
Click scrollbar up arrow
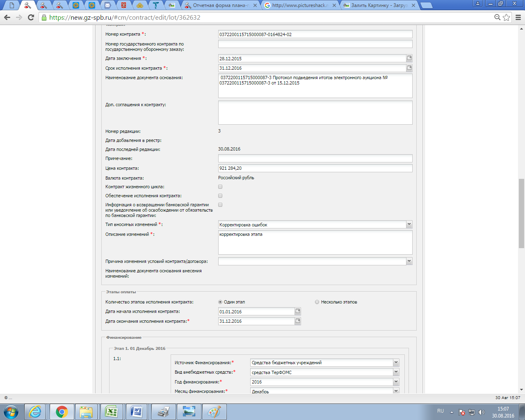(521, 29)
